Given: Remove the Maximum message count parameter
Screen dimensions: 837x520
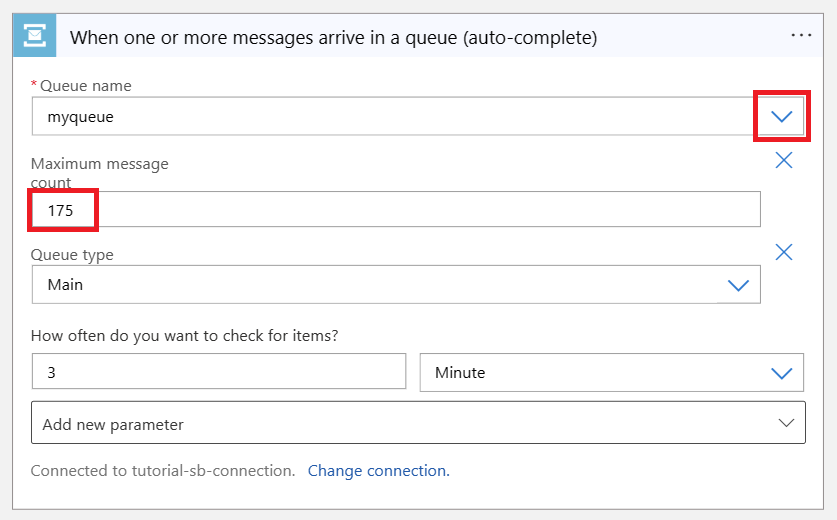Looking at the screenshot, I should [x=784, y=160].
